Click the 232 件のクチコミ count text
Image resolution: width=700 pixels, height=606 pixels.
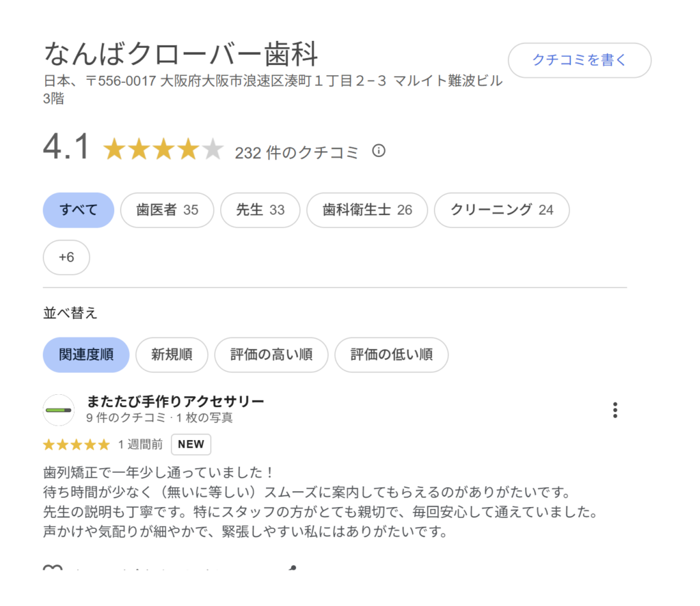[297, 152]
